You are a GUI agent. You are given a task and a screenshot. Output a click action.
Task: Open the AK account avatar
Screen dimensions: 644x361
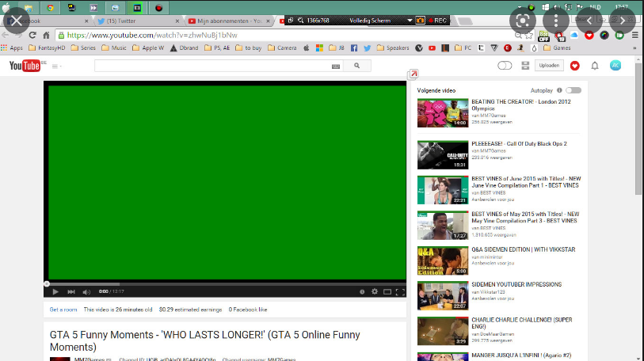click(x=615, y=66)
